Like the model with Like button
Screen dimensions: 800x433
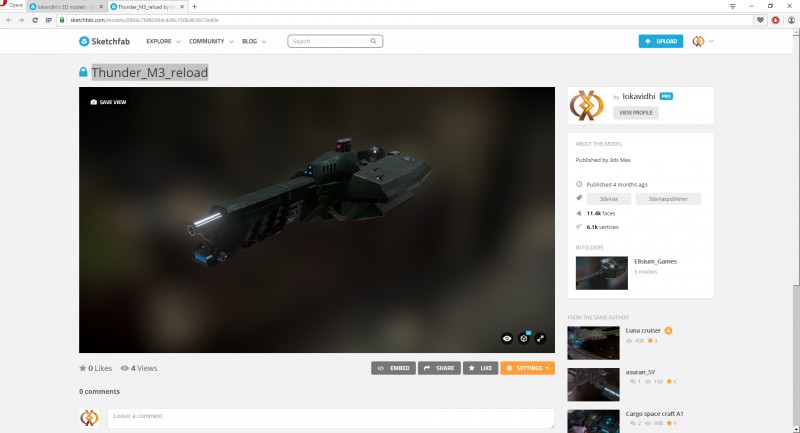click(481, 368)
